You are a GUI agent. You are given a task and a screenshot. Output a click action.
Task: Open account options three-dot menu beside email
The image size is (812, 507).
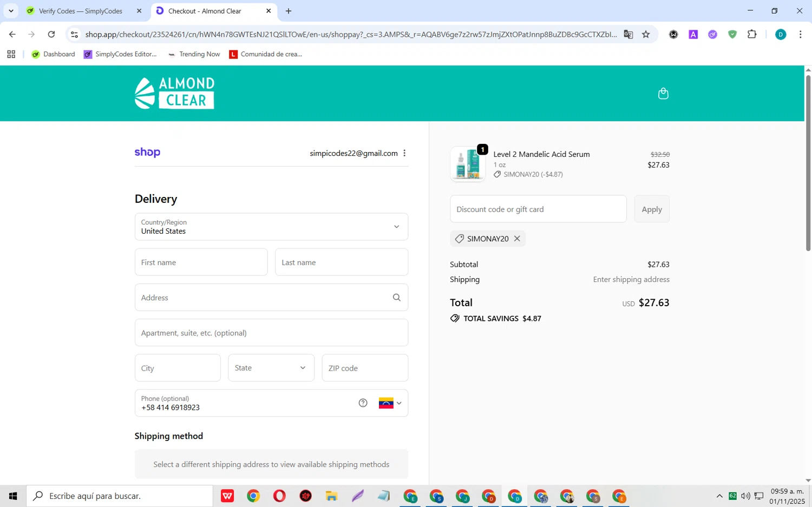point(404,153)
